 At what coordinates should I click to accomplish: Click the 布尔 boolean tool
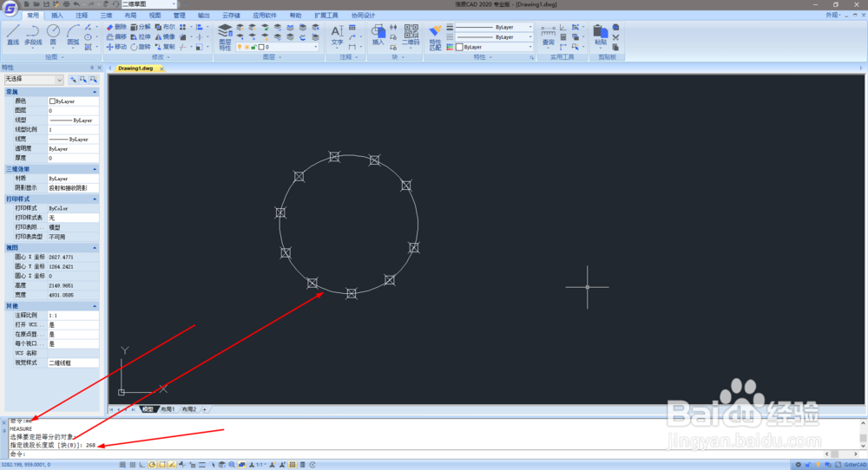tap(165, 27)
